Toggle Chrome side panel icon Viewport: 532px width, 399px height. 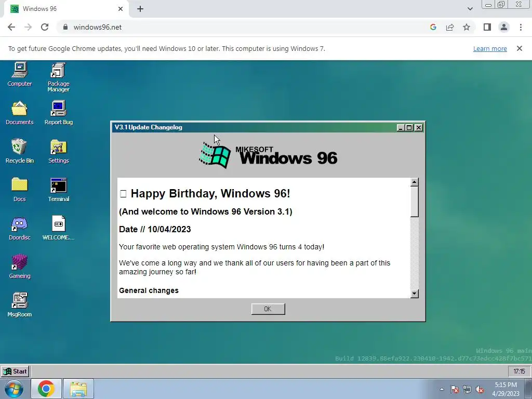click(x=487, y=27)
